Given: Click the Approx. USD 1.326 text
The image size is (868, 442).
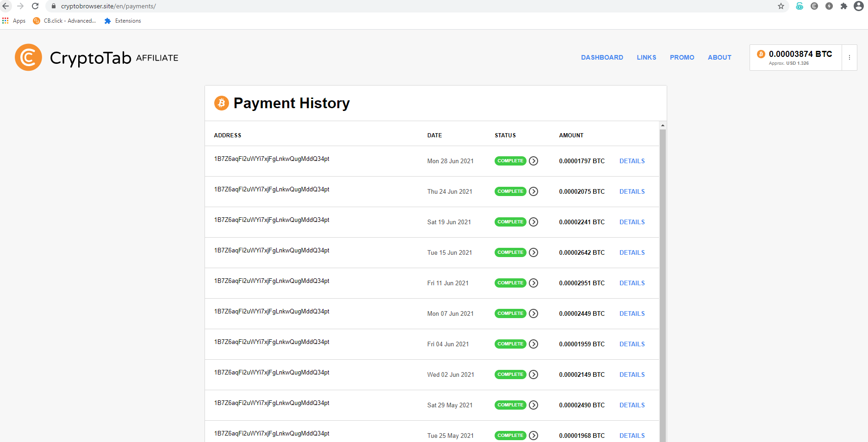Looking at the screenshot, I should [x=789, y=63].
